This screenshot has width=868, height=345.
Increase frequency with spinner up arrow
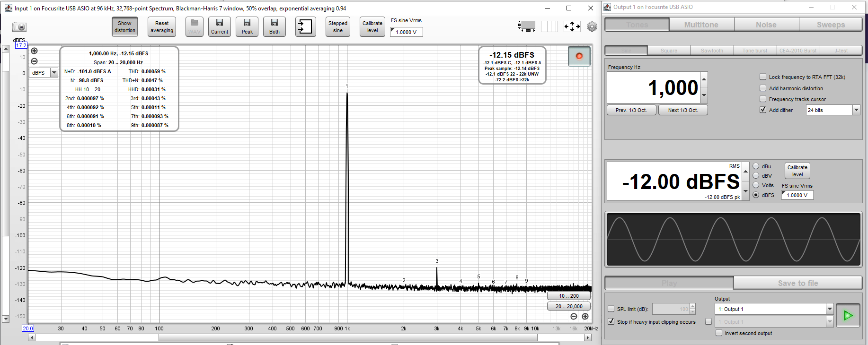coord(704,79)
